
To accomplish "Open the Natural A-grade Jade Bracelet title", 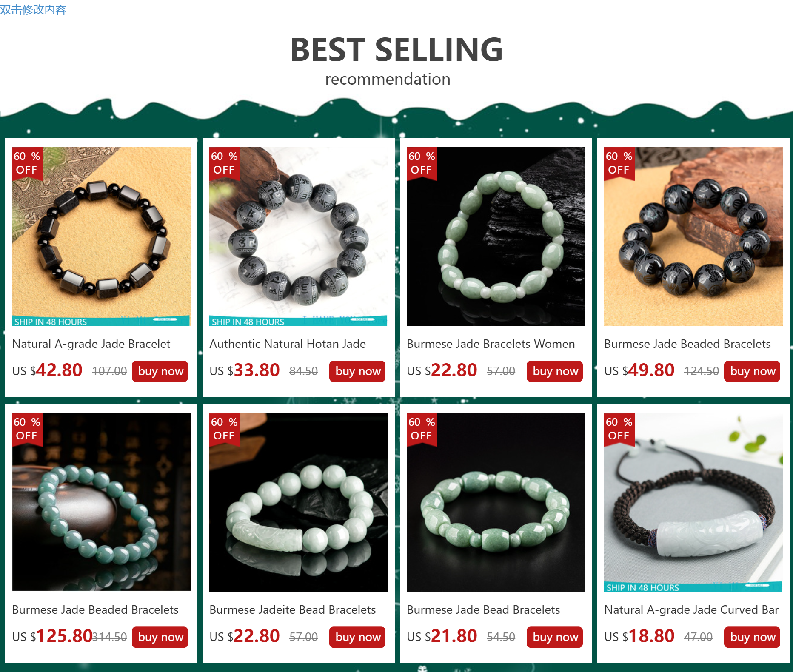I will click(91, 344).
